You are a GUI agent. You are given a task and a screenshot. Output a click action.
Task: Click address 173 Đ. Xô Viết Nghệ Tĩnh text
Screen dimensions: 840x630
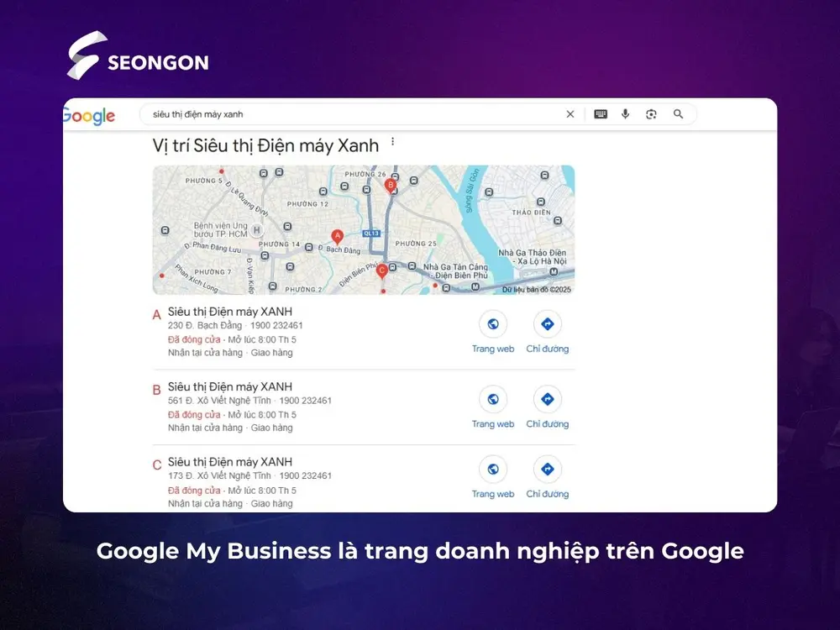tap(219, 475)
